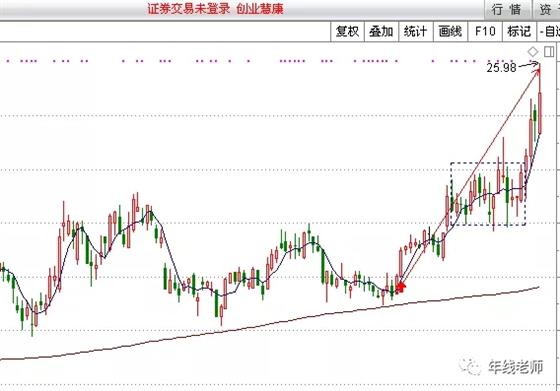The height and width of the screenshot is (391, 560).
Task: Click the 25.98 high price label
Action: pos(501,67)
